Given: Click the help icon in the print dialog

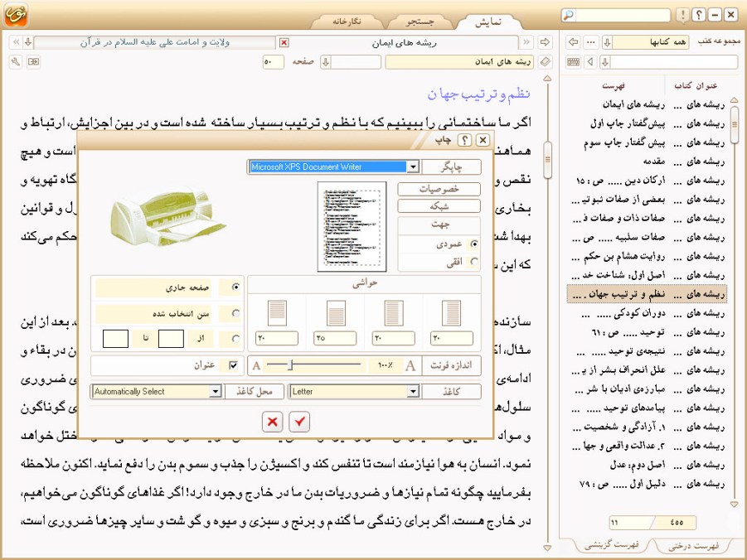Looking at the screenshot, I should pos(464,140).
